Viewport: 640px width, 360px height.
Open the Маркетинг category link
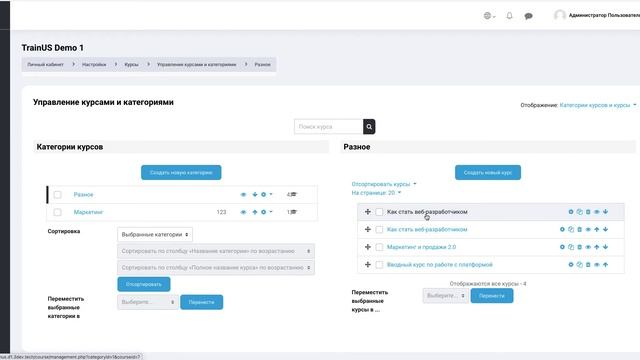point(88,212)
